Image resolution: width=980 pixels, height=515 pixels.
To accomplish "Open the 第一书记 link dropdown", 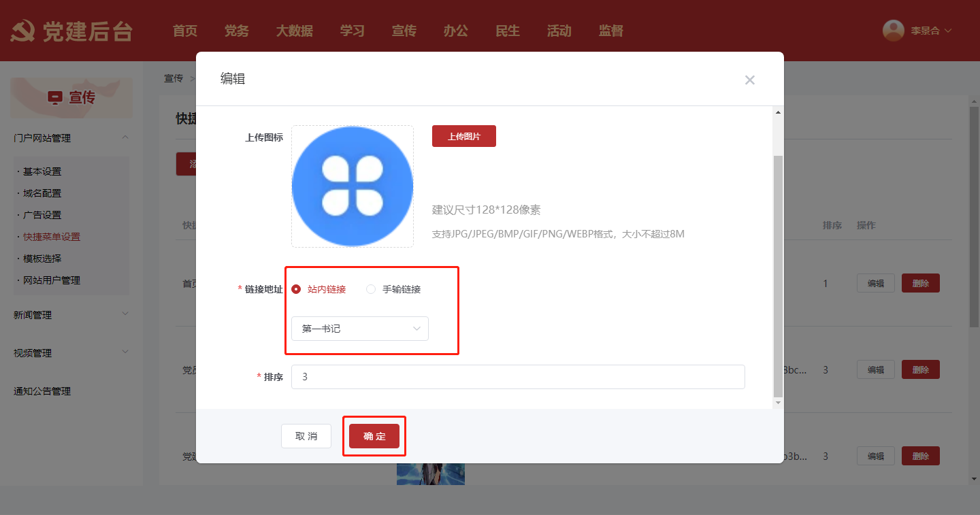I will click(x=359, y=329).
